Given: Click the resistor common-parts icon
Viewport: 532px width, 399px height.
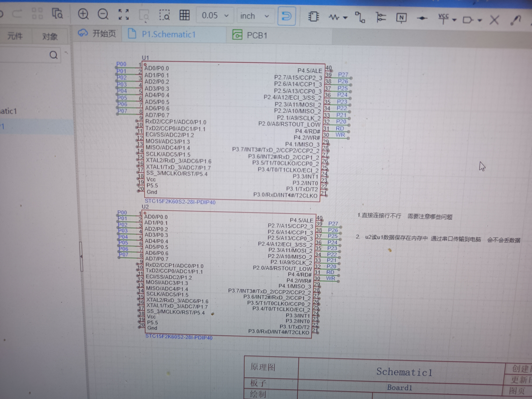Looking at the screenshot, I should point(334,17).
